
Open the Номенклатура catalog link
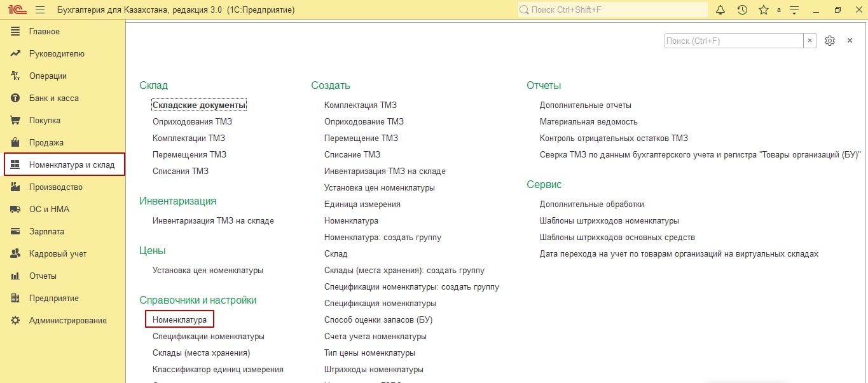(179, 319)
